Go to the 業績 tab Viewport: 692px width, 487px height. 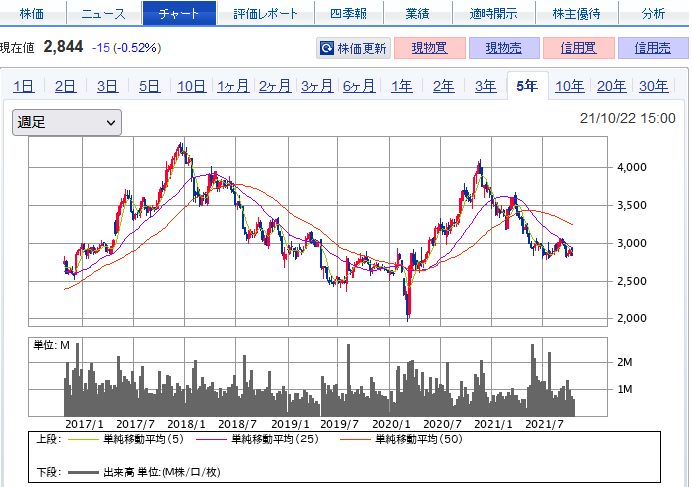[417, 14]
